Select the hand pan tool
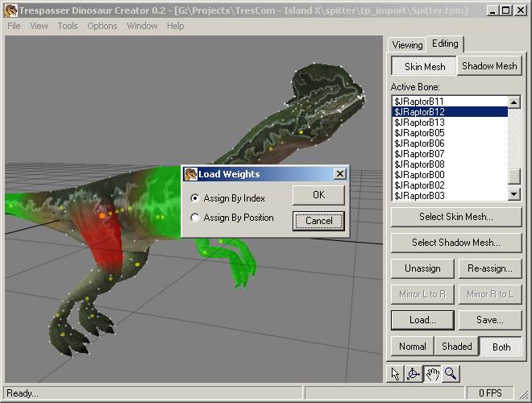Screen dimensions: 532x403 [x=432, y=373]
